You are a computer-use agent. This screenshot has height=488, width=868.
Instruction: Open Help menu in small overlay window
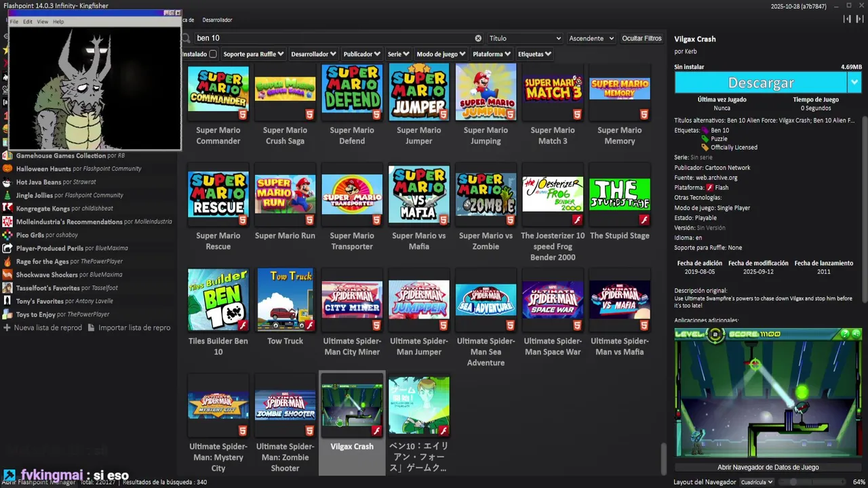58,22
